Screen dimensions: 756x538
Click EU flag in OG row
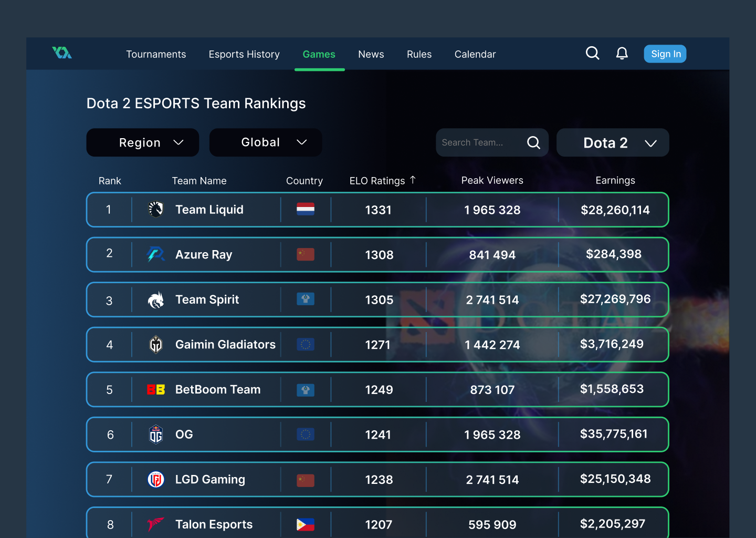click(x=306, y=434)
